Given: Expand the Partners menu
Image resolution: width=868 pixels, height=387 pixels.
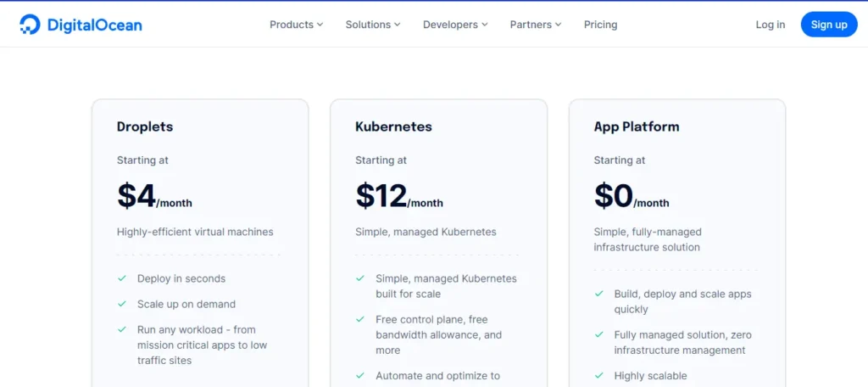Looking at the screenshot, I should (536, 25).
